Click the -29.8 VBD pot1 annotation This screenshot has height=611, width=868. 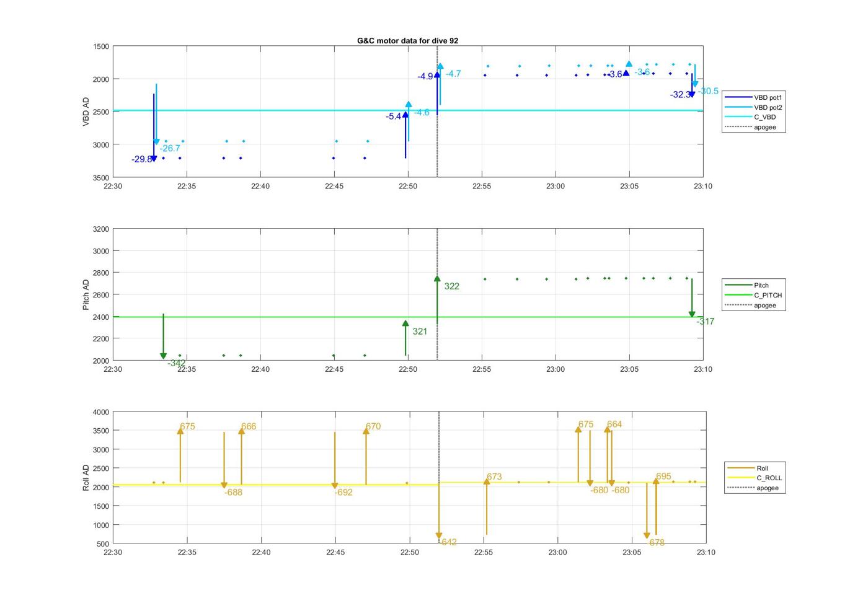[141, 159]
